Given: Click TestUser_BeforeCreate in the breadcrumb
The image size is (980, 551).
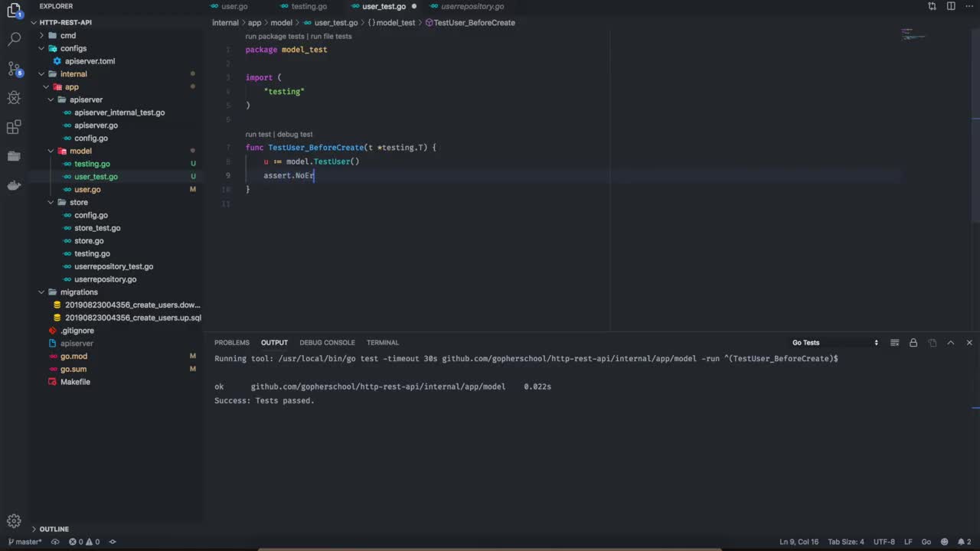Looking at the screenshot, I should coord(474,23).
